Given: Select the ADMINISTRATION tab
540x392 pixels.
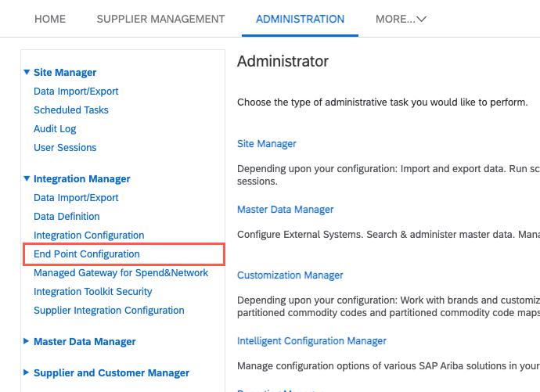Looking at the screenshot, I should (300, 19).
